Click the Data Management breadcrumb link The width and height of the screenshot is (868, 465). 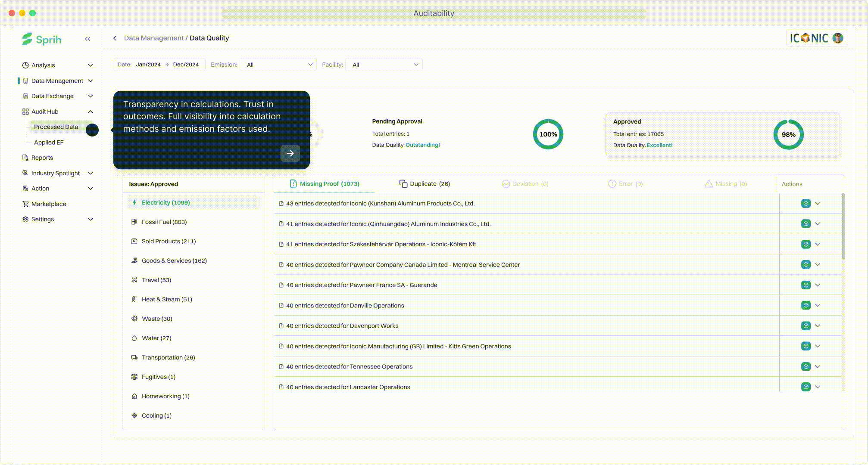point(153,38)
